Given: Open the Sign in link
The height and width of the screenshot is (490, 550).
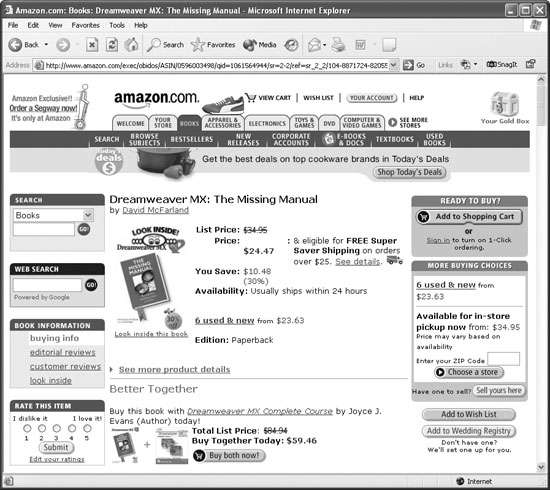Looking at the screenshot, I should [x=438, y=240].
